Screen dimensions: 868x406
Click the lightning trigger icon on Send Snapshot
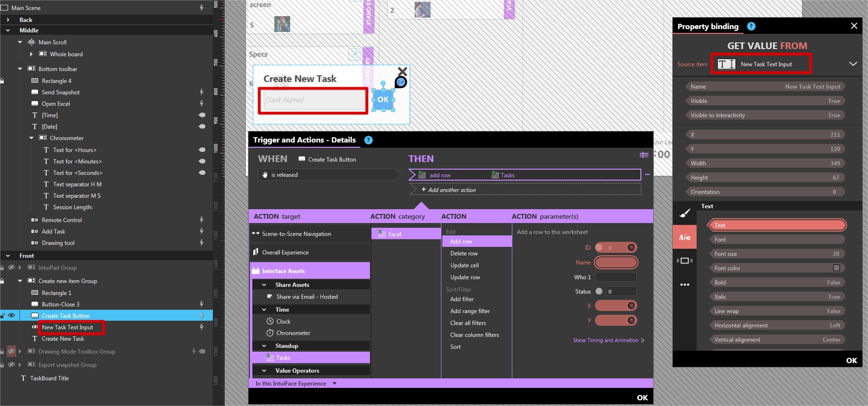(202, 92)
